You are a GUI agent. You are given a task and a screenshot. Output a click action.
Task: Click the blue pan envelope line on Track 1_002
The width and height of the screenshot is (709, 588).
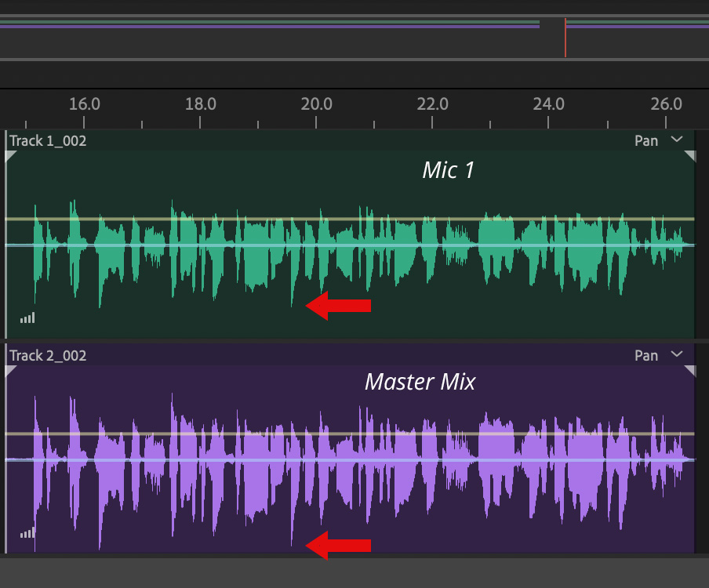pyautogui.click(x=350, y=245)
